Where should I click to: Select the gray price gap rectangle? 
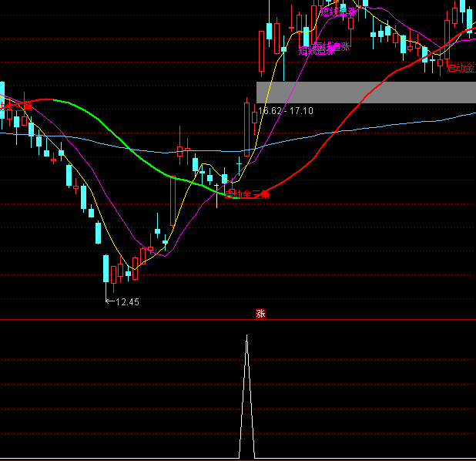(366, 93)
